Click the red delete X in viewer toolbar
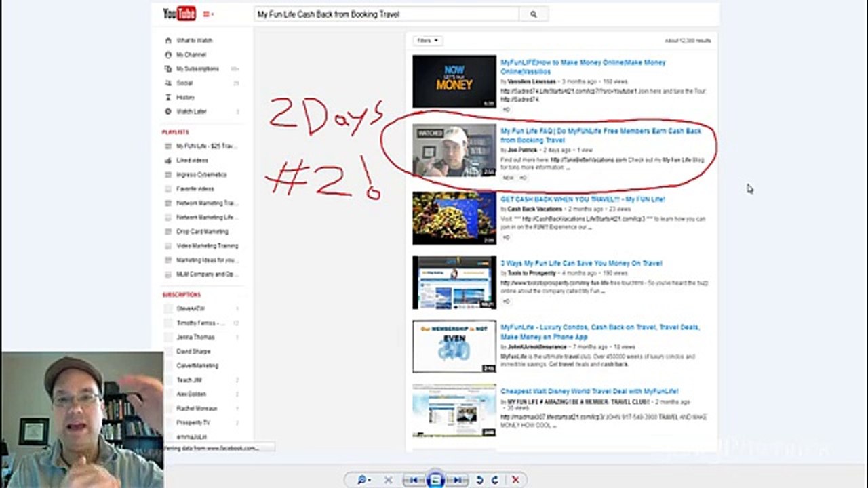 point(515,480)
